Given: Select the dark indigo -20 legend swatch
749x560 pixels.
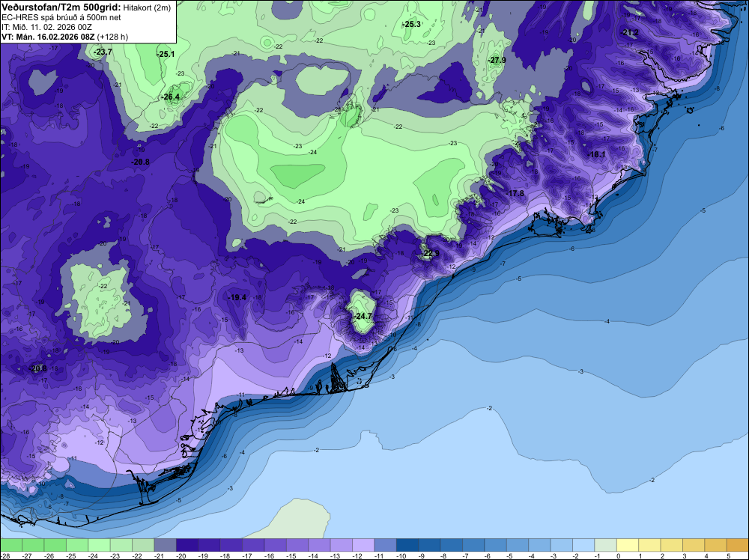Looking at the screenshot, I should pyautogui.click(x=187, y=545).
